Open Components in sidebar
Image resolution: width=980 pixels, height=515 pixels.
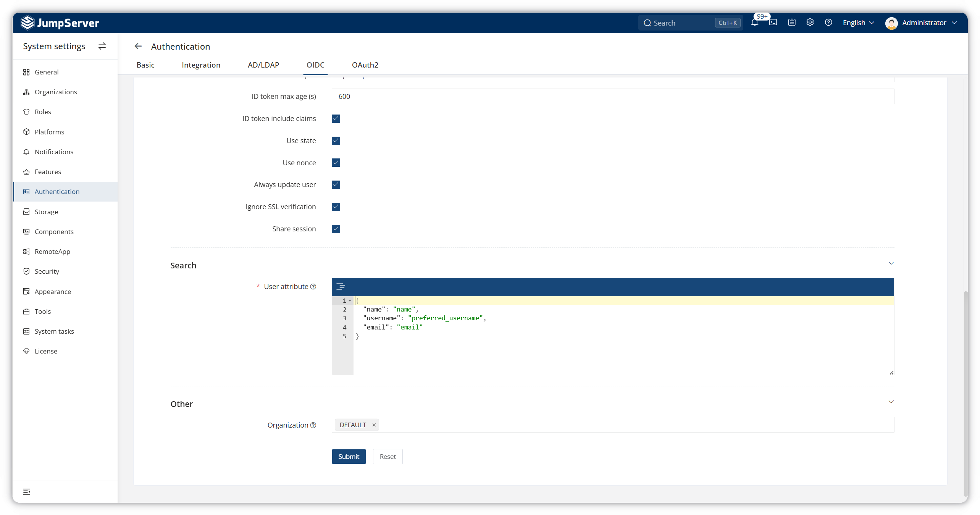[x=65, y=232]
